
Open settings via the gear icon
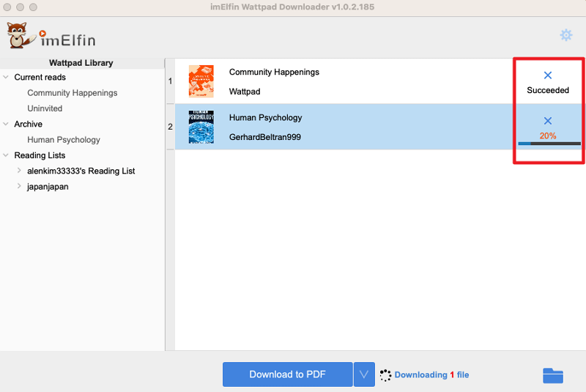(565, 35)
